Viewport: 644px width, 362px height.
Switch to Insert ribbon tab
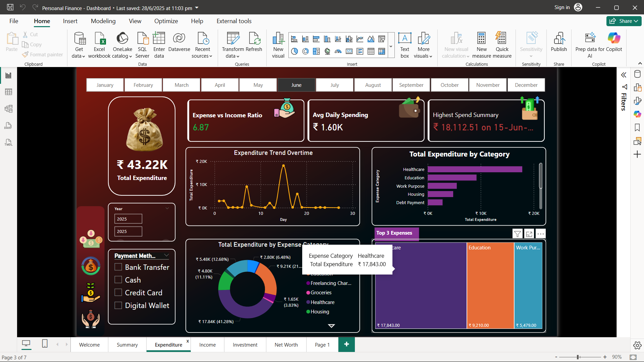coord(70,21)
